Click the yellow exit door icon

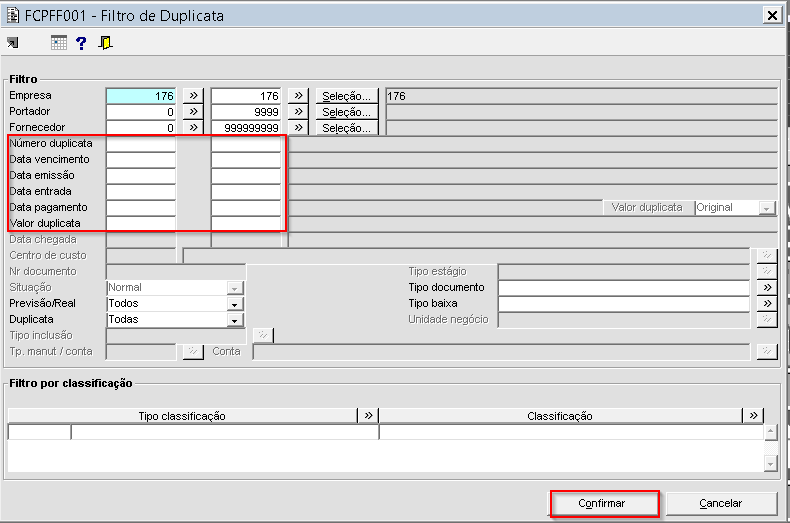pos(105,43)
